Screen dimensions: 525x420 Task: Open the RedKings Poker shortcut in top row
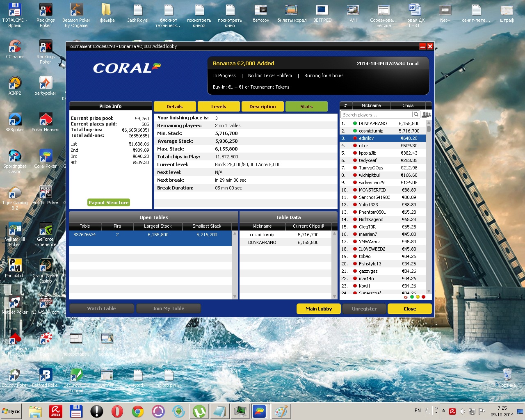46,15
